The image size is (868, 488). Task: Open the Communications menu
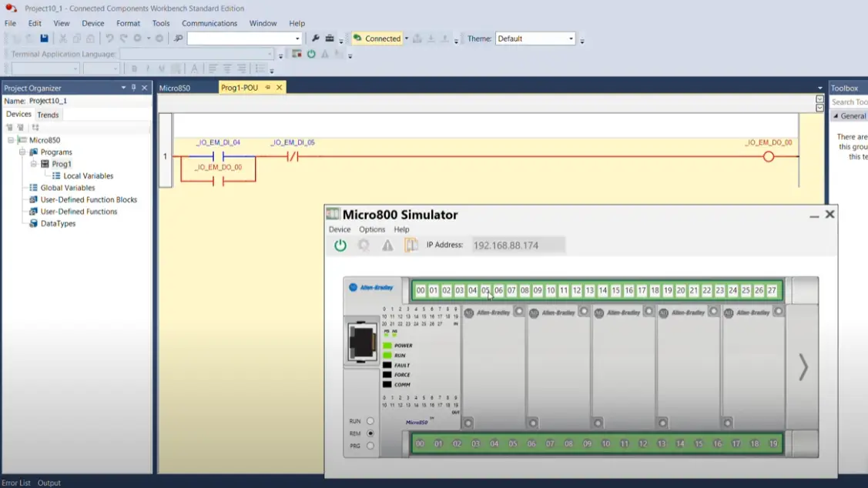(x=209, y=23)
